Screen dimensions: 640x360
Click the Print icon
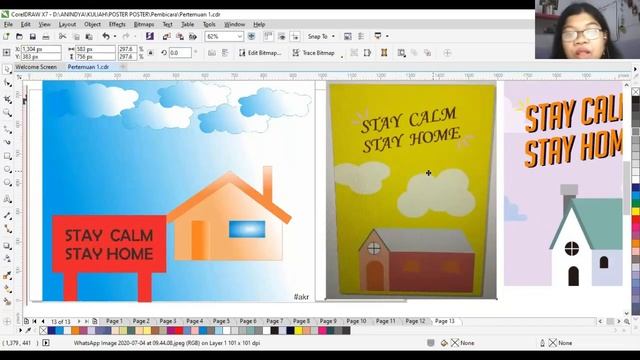pyautogui.click(x=46, y=36)
